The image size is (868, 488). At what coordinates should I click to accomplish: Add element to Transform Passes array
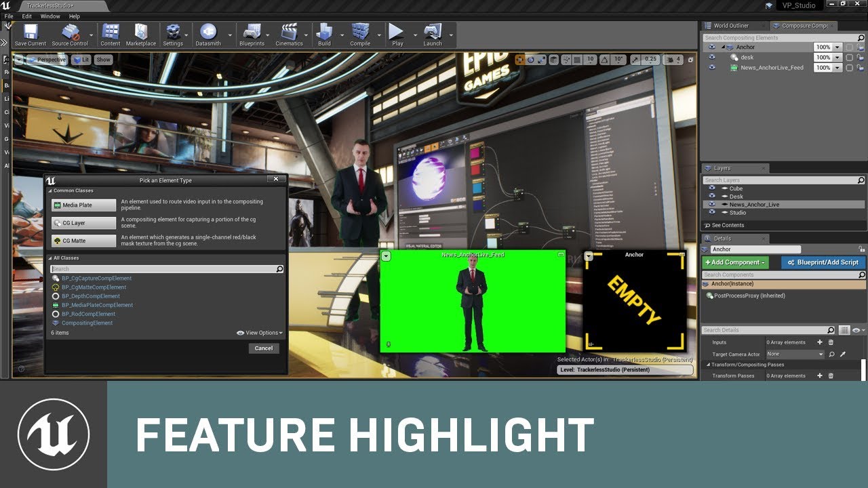tap(820, 375)
